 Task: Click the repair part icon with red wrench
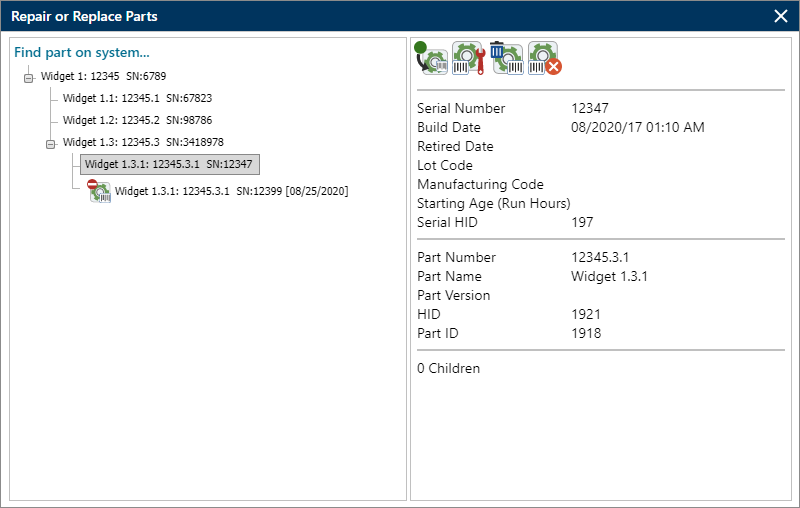pos(468,59)
